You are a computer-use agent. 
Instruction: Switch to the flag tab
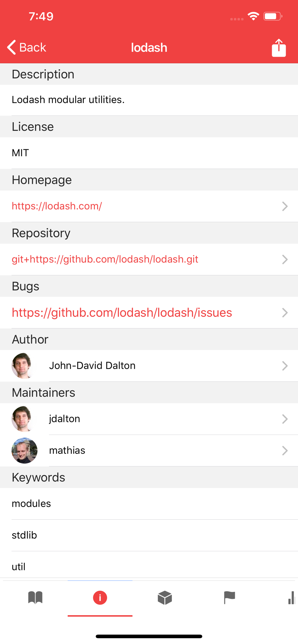(x=229, y=598)
